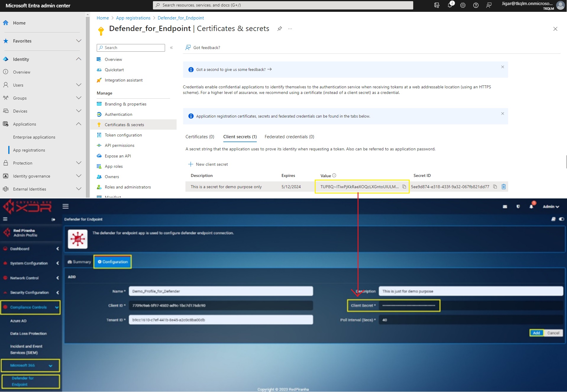Open API permissions menu item
Viewport: 567px width, 392px height.
(119, 145)
